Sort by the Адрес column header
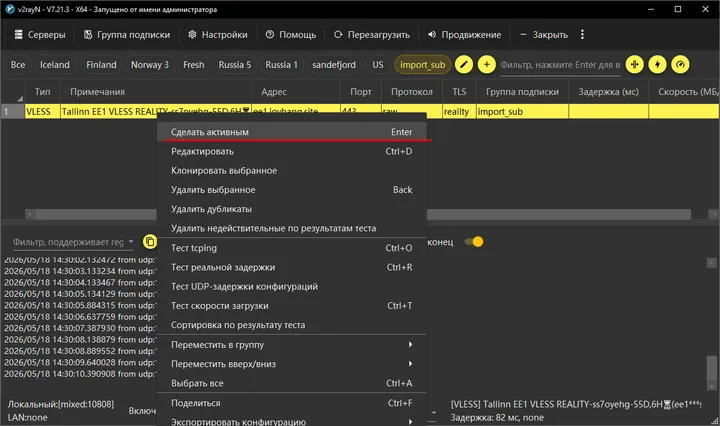This screenshot has width=720, height=426. [x=296, y=92]
